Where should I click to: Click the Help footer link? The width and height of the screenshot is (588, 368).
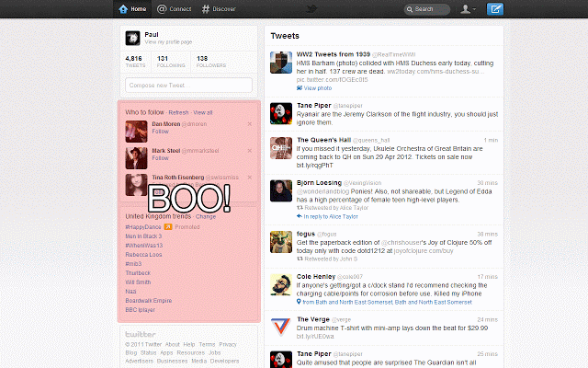point(189,344)
